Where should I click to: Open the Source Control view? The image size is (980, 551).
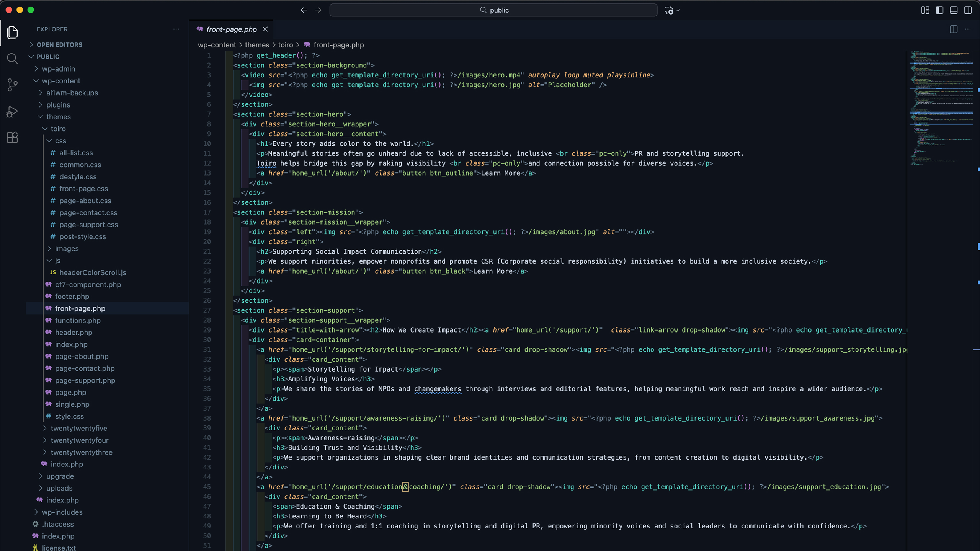12,85
